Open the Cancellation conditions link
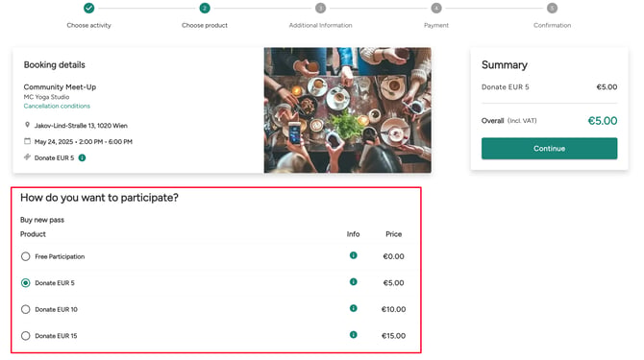Viewport: 644px width, 360px height. (57, 106)
